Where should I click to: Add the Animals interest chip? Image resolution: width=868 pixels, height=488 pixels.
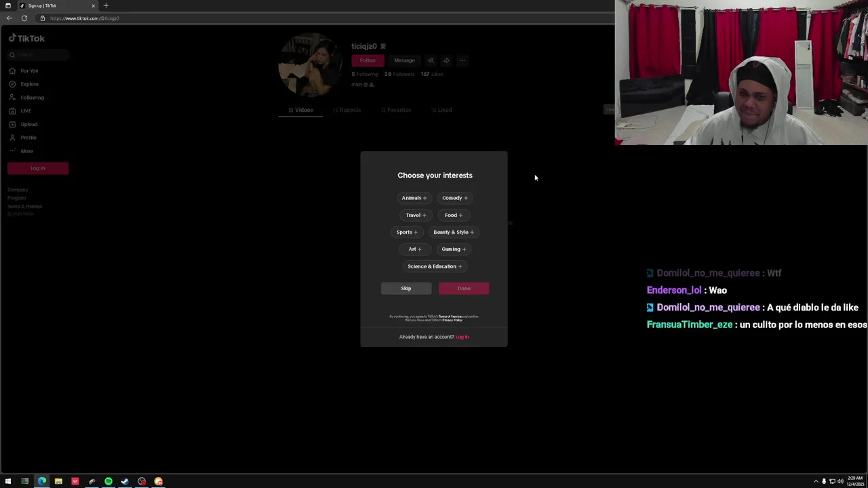coord(414,198)
